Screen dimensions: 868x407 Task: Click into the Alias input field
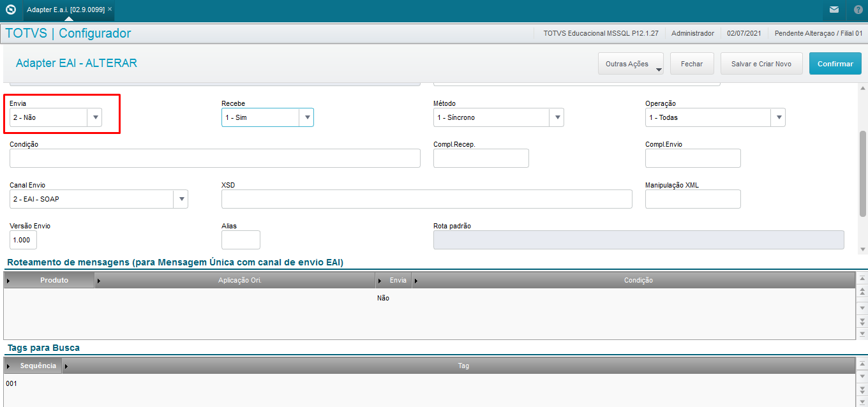[241, 240]
